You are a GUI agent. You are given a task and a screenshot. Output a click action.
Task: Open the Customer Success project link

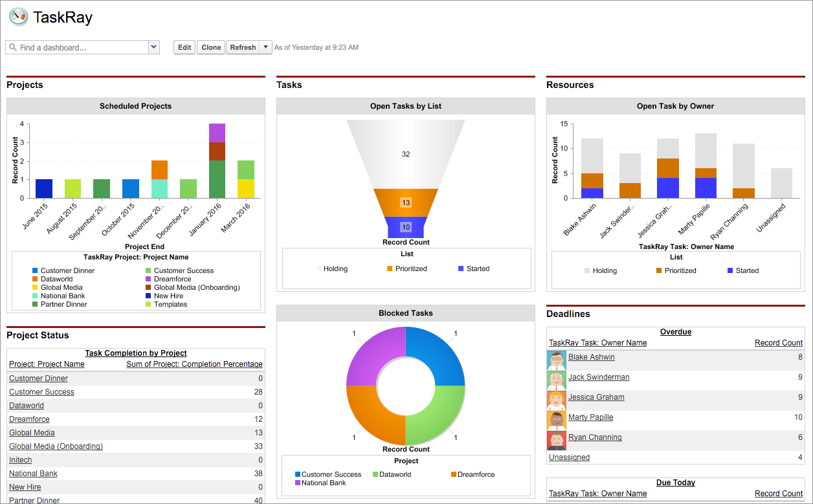pyautogui.click(x=41, y=391)
